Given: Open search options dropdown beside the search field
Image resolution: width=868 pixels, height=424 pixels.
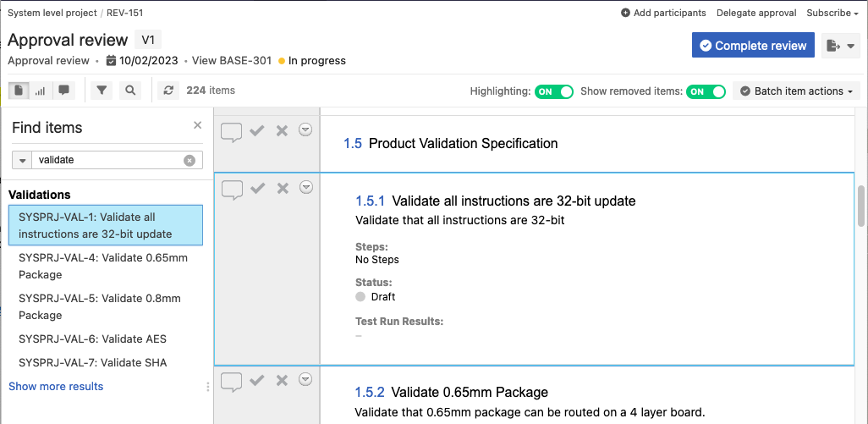Looking at the screenshot, I should pyautogui.click(x=22, y=161).
